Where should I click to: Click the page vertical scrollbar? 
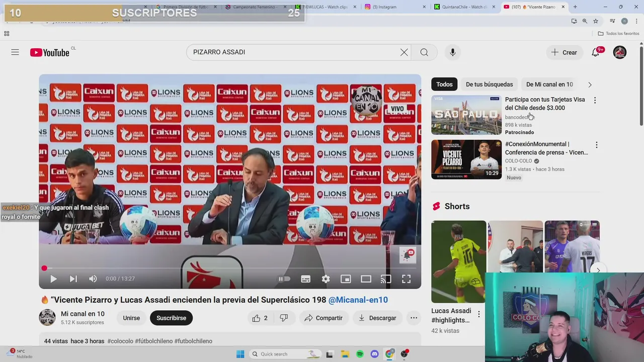point(641,85)
